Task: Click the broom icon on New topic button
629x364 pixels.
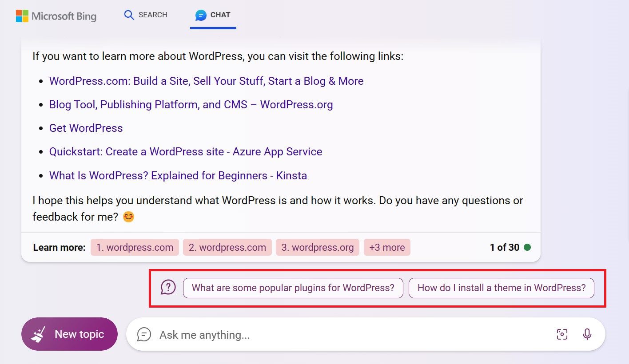Action: (x=39, y=334)
